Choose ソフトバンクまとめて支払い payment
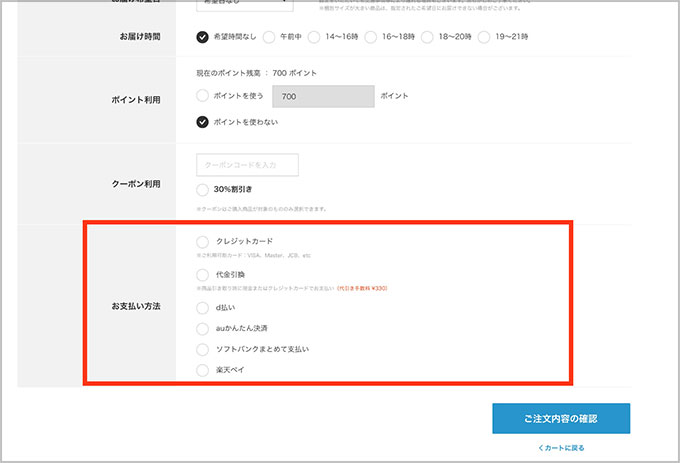This screenshot has width=680, height=463. point(203,349)
